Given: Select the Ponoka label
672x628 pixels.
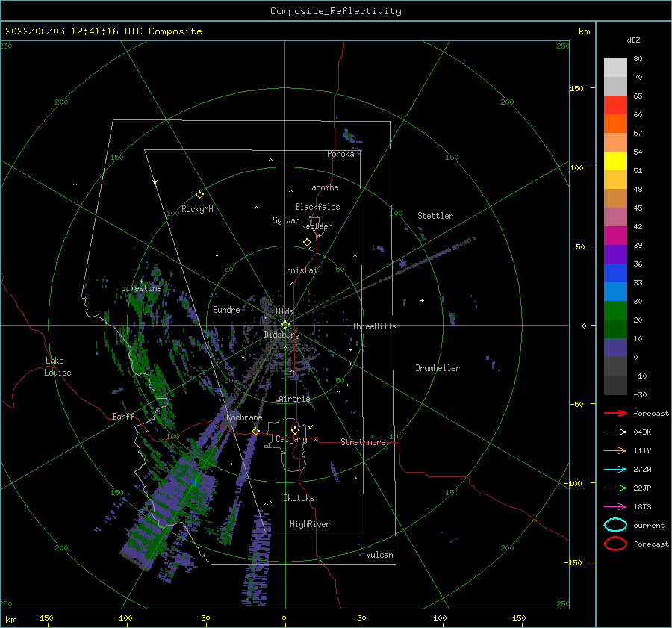Looking at the screenshot, I should click(x=340, y=154).
